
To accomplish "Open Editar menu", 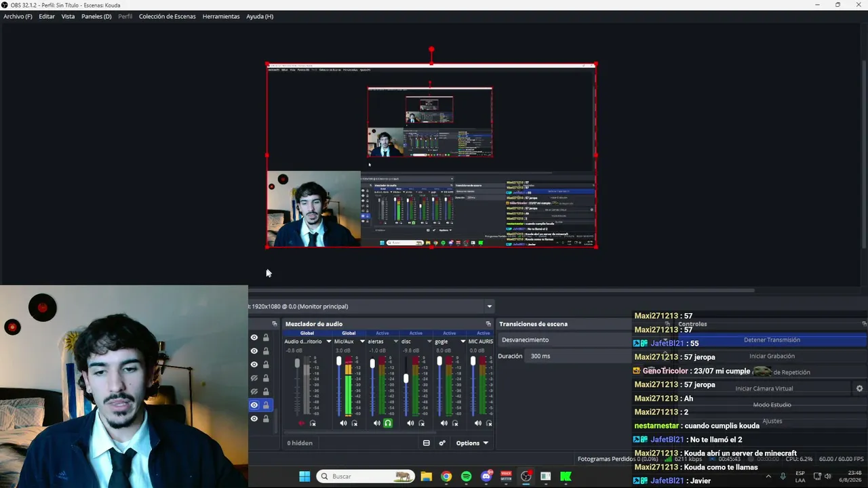I will 47,16.
